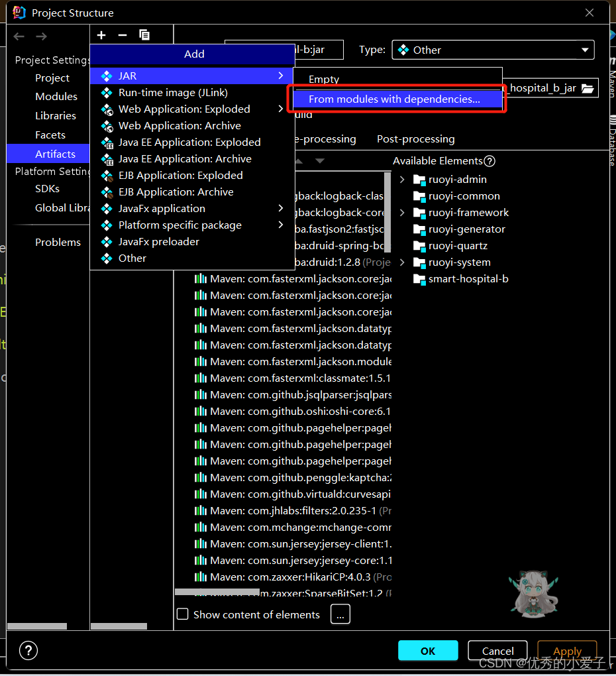Click the library icon for com.fasterxml:classmate

[x=200, y=378]
